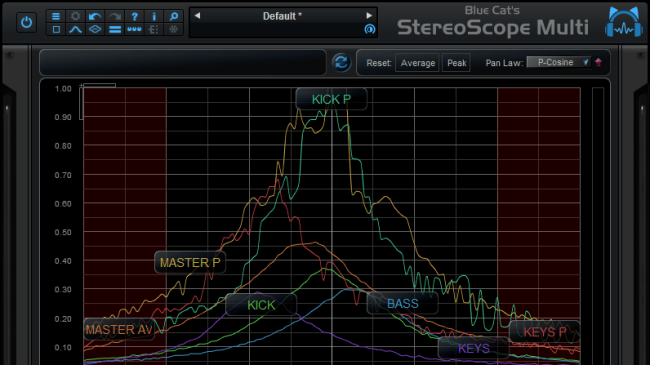Select the KICK curve label
The height and width of the screenshot is (365, 650).
point(261,305)
